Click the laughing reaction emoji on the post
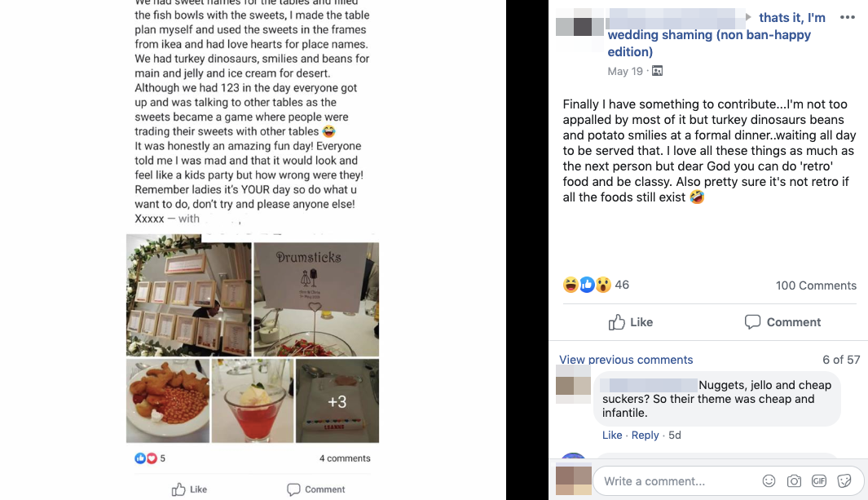868x500 pixels. [x=571, y=285]
